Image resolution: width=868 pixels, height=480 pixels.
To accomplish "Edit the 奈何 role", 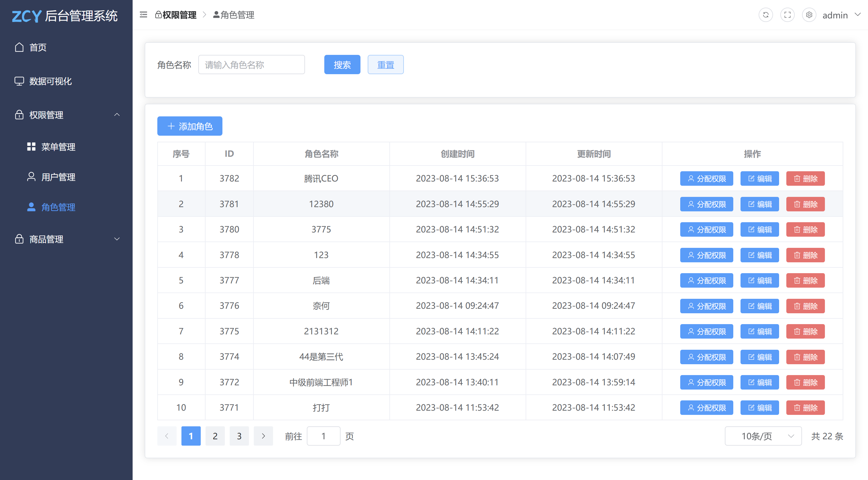I will point(759,306).
